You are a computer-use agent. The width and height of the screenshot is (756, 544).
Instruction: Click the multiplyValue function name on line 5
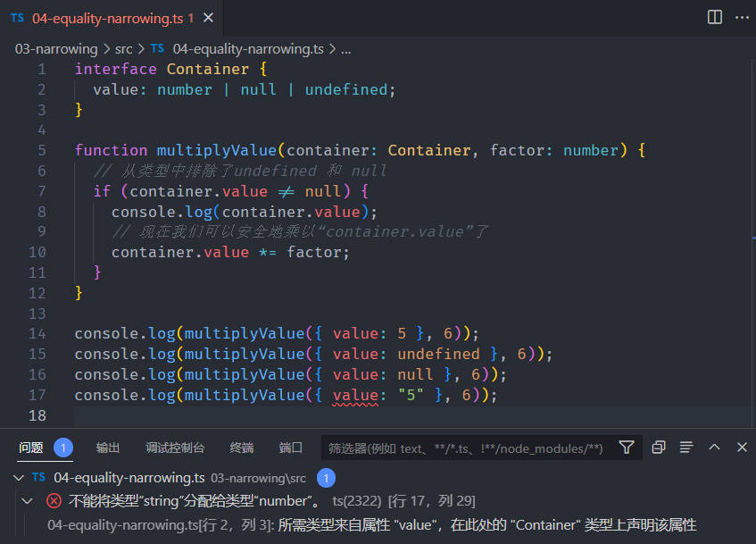(x=217, y=151)
